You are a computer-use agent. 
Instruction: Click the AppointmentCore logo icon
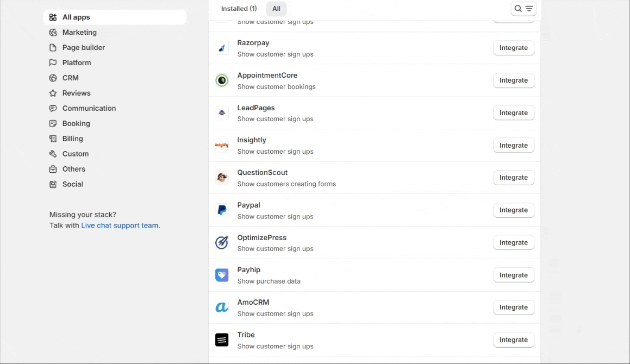click(222, 80)
